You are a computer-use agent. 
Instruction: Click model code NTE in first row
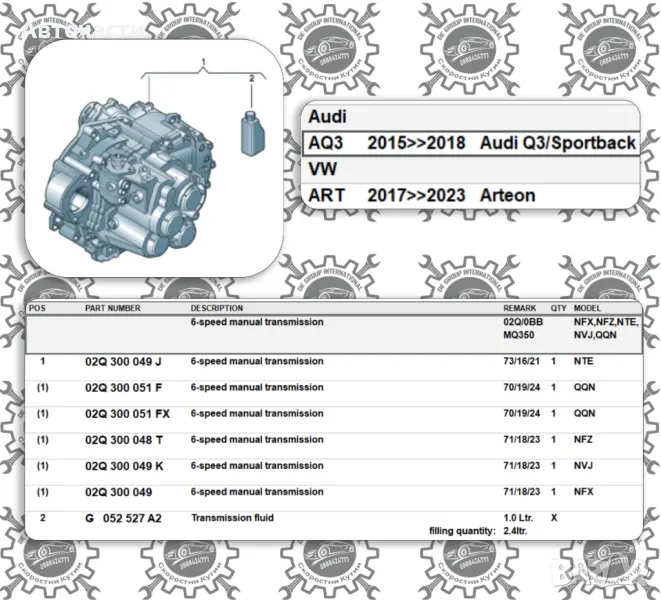[x=583, y=361]
